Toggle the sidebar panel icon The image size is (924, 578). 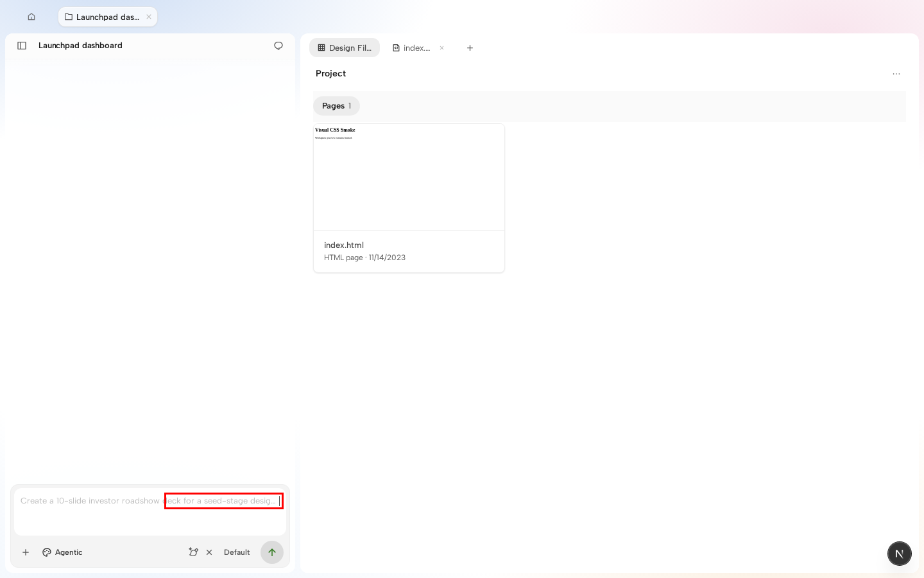point(22,46)
